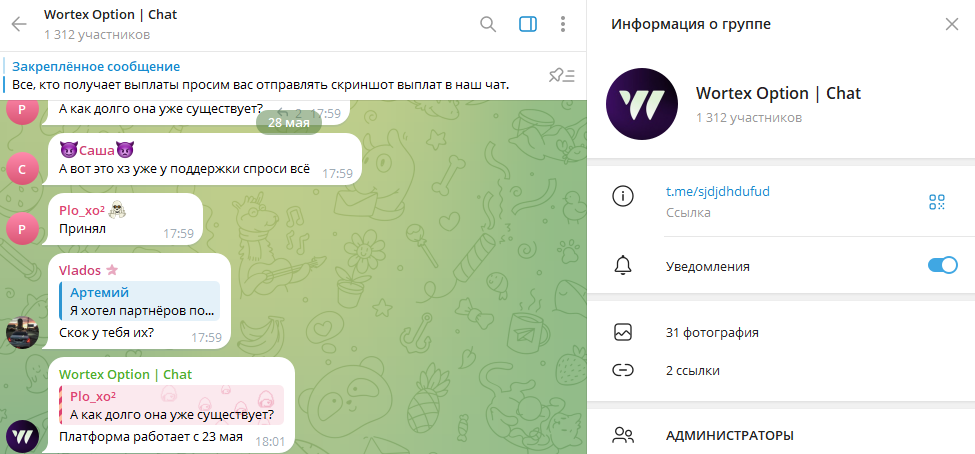Open search in the chat
The width and height of the screenshot is (975, 454).
pos(488,24)
